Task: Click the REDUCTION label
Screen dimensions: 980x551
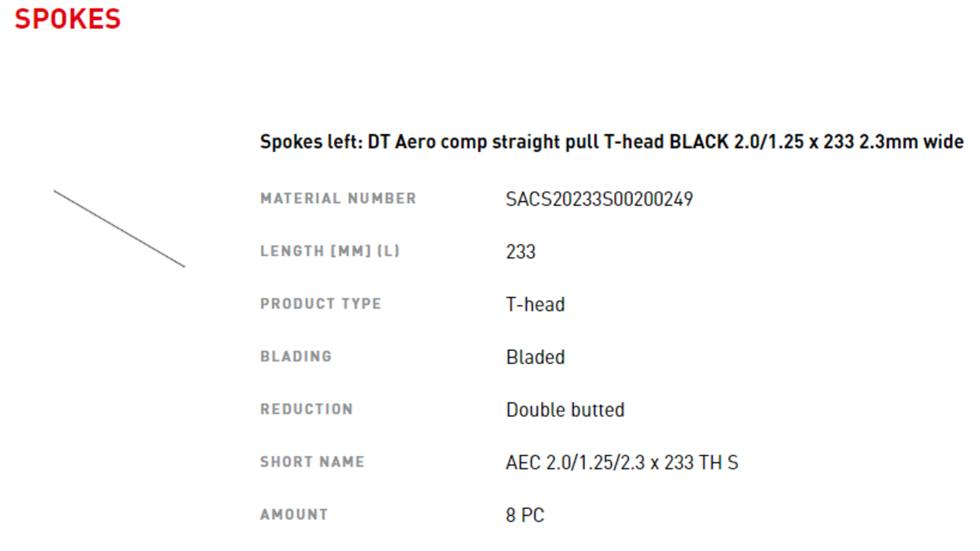Action: [306, 409]
